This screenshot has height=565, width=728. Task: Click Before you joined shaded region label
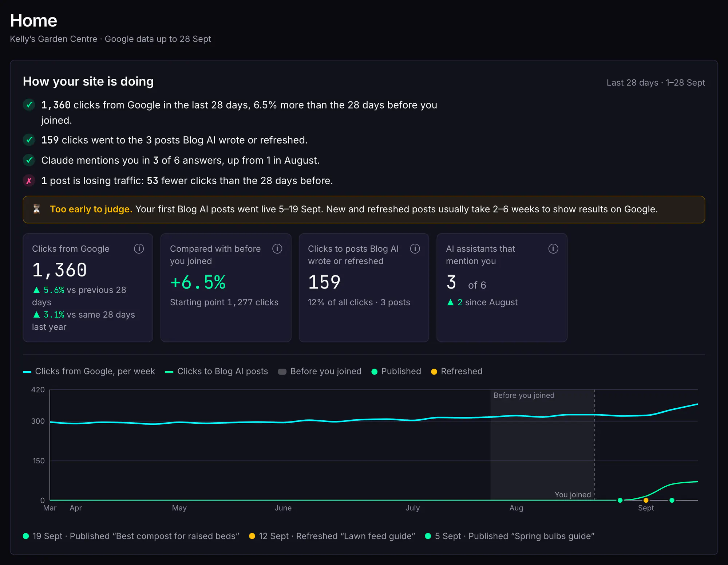pyautogui.click(x=524, y=395)
